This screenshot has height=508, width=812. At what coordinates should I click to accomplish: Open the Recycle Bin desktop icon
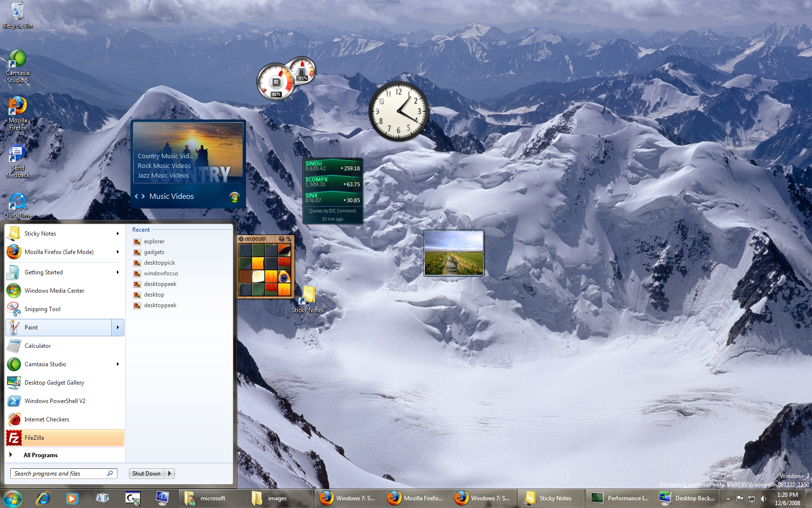[x=17, y=15]
